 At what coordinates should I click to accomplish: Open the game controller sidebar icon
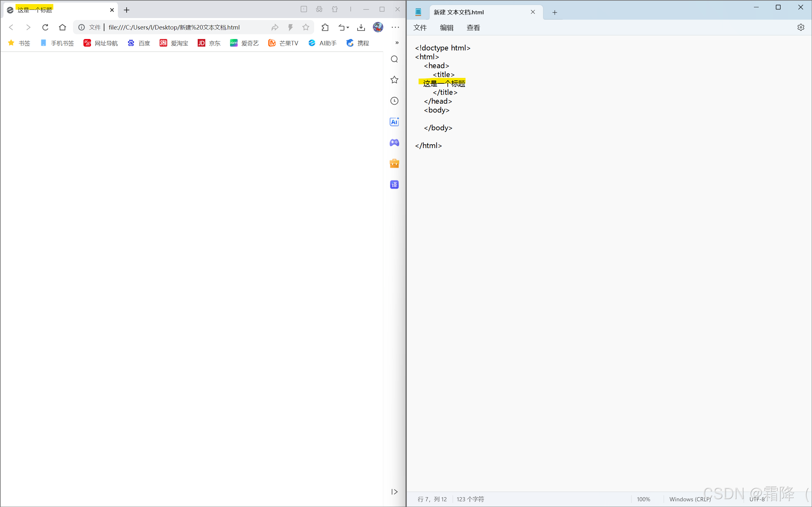tap(394, 143)
